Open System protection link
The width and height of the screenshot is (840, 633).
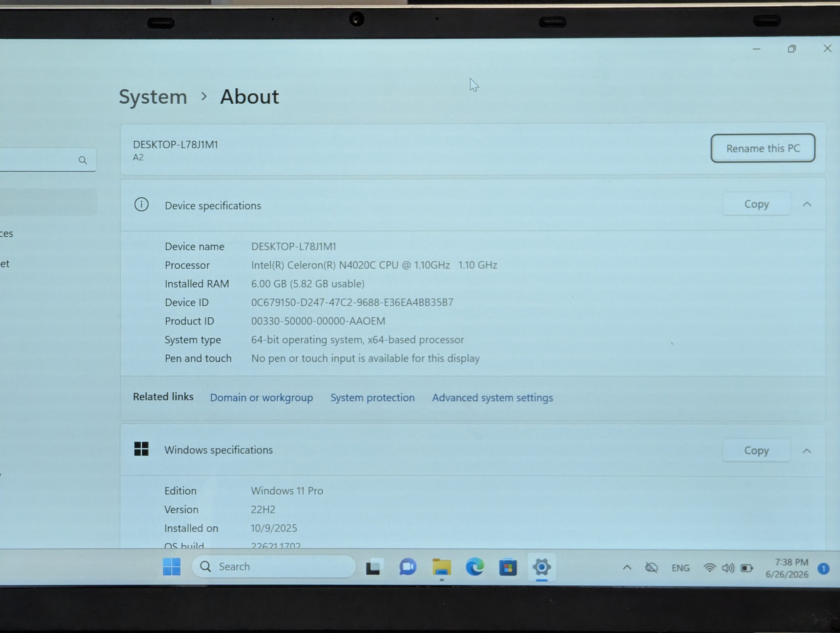[372, 397]
